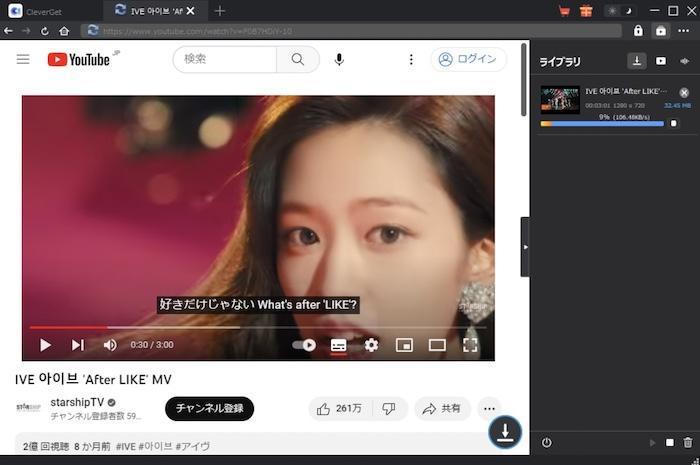The image size is (700, 465).
Task: Click the shopping bag icon next to padlock
Action: pos(661,31)
